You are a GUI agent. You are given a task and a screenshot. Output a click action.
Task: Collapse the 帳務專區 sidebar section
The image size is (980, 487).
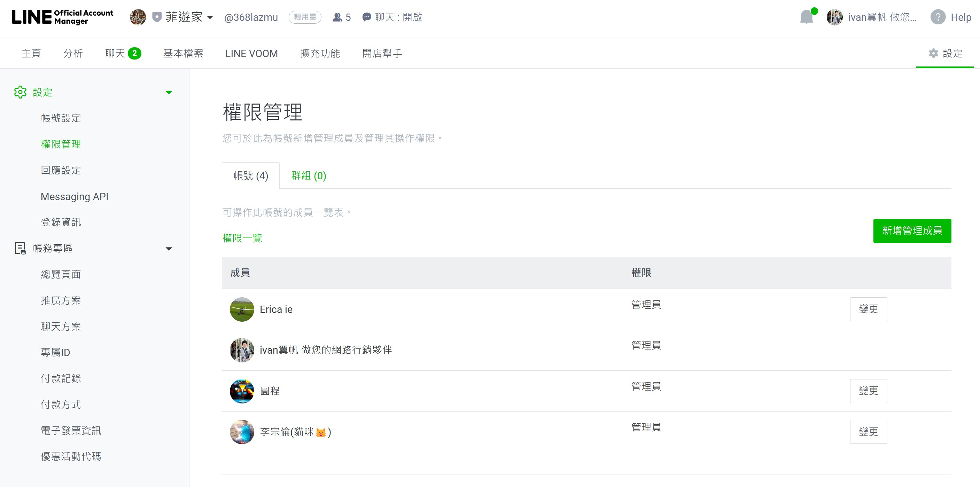pyautogui.click(x=169, y=249)
